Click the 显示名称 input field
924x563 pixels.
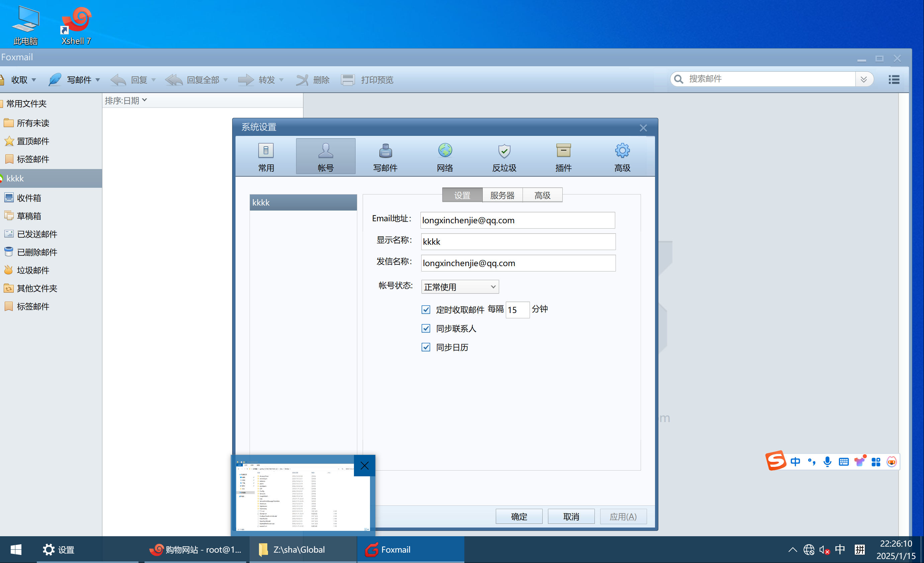click(518, 242)
